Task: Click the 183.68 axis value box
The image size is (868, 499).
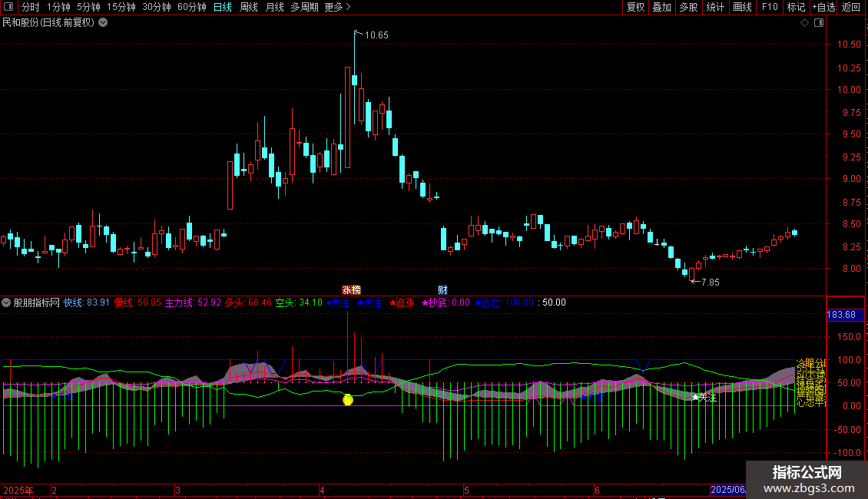Action: (x=845, y=315)
